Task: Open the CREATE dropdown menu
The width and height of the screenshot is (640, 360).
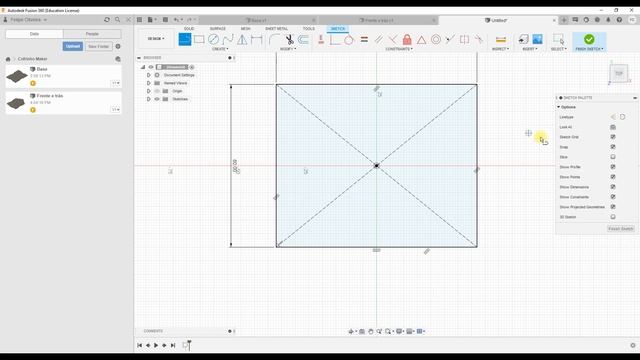Action: pyautogui.click(x=220, y=49)
